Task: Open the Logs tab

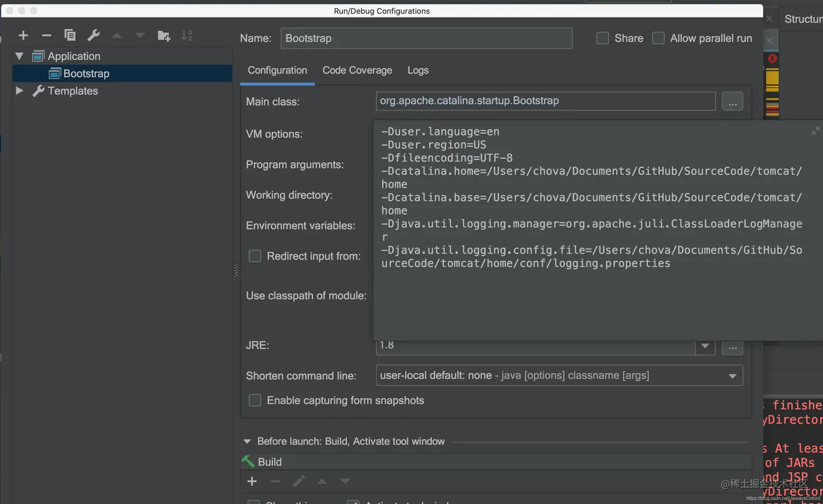Action: coord(418,70)
